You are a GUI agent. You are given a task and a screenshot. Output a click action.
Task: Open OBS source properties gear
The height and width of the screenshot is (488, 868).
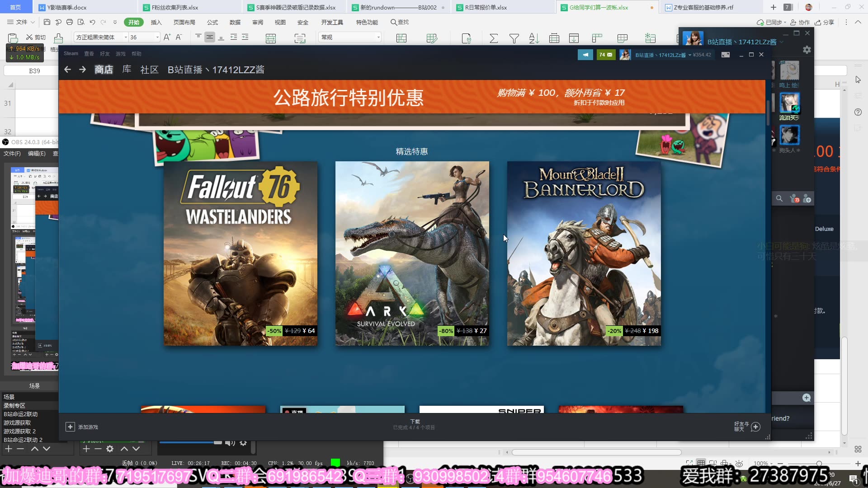point(110,449)
